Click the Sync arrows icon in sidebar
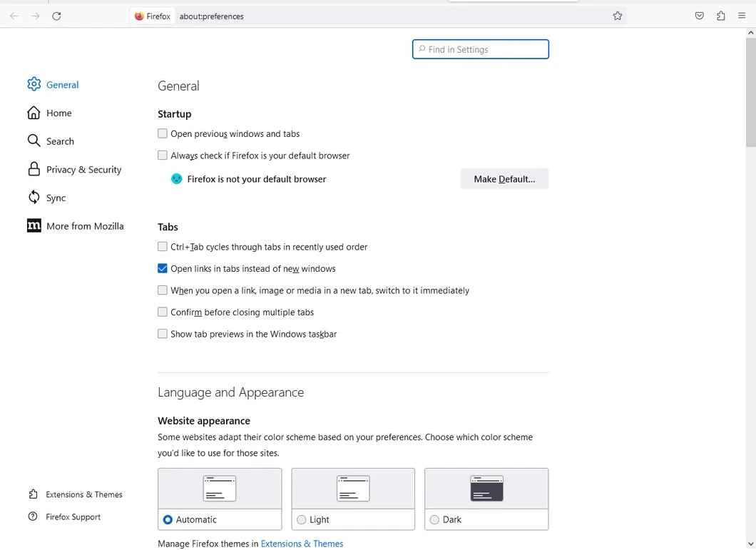756x550 pixels. point(34,197)
